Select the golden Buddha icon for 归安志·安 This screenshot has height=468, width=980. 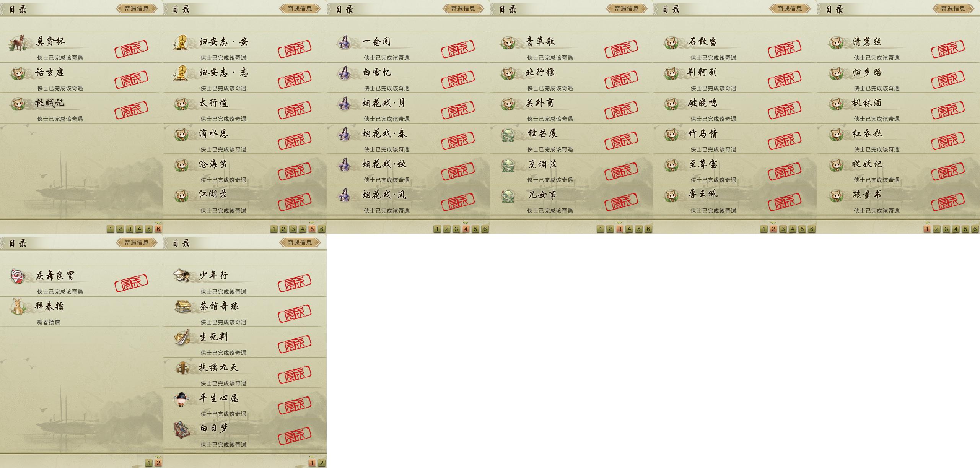pos(181,42)
